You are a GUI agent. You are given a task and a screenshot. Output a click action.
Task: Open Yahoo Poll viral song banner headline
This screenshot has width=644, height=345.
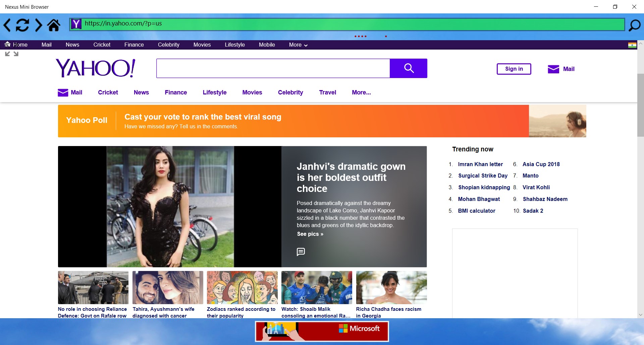click(203, 117)
